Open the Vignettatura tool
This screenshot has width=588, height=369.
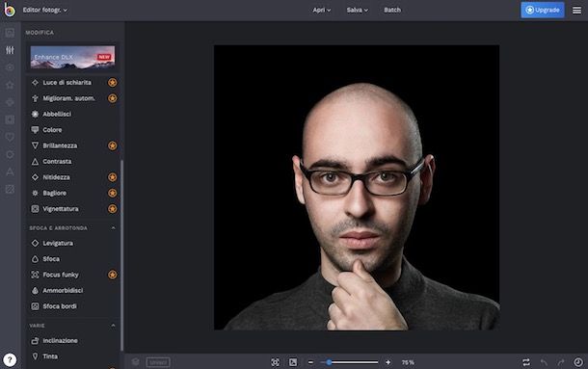73,209
